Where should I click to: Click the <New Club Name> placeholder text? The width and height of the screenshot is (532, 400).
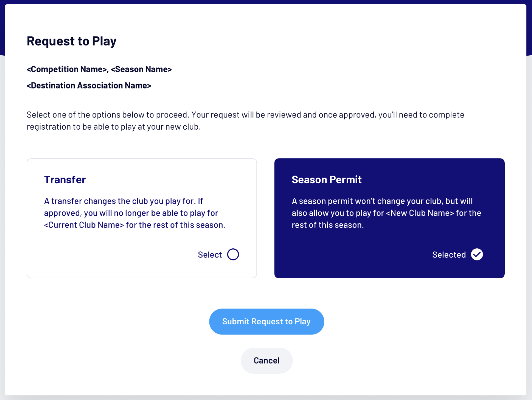click(x=420, y=213)
